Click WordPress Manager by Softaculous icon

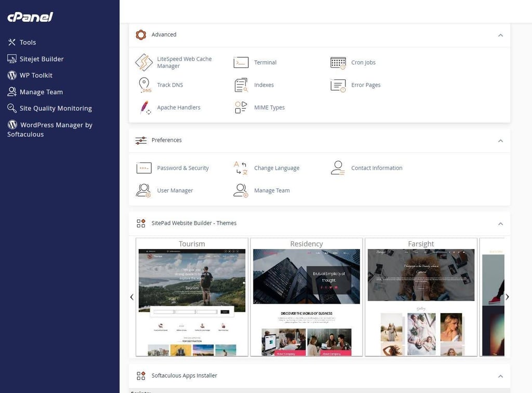point(12,125)
